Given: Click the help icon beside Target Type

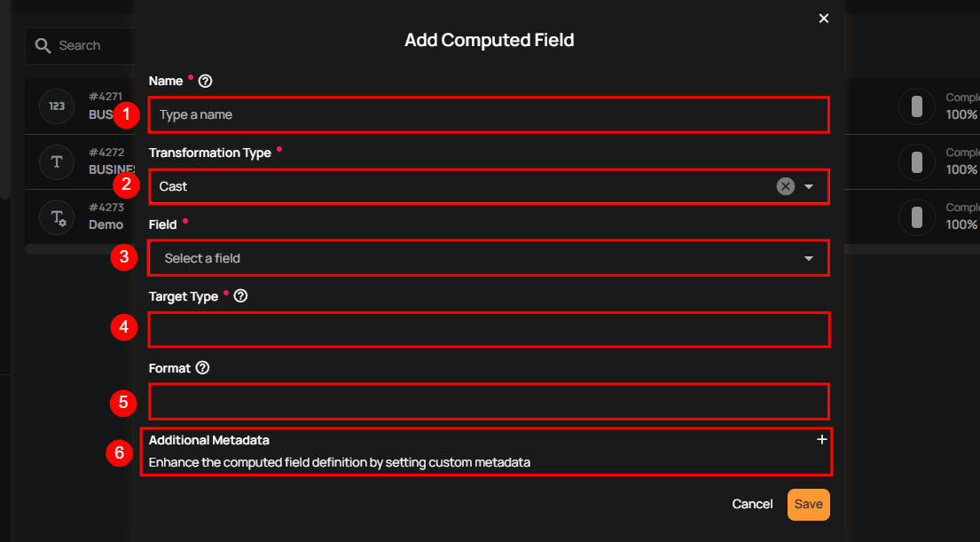Looking at the screenshot, I should point(240,296).
